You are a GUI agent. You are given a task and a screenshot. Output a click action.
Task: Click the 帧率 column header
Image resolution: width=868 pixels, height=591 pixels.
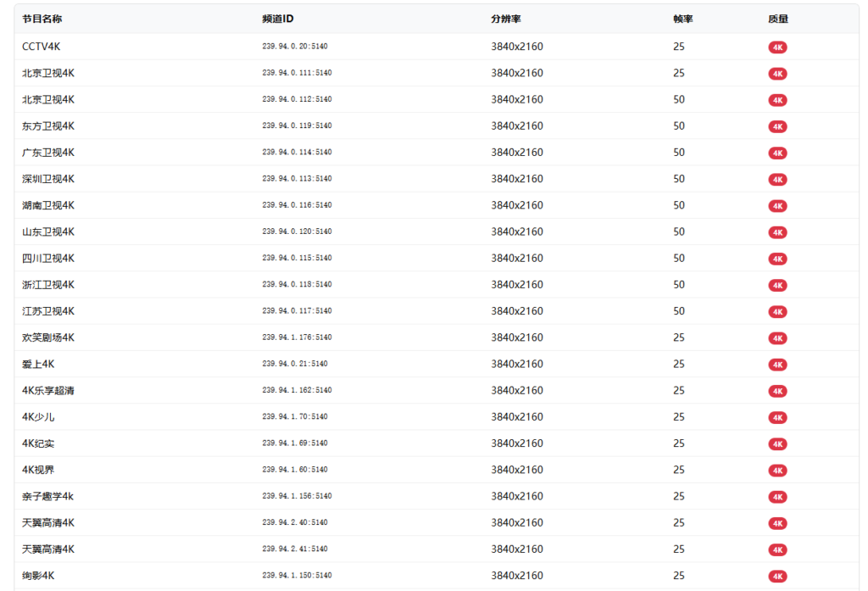683,19
